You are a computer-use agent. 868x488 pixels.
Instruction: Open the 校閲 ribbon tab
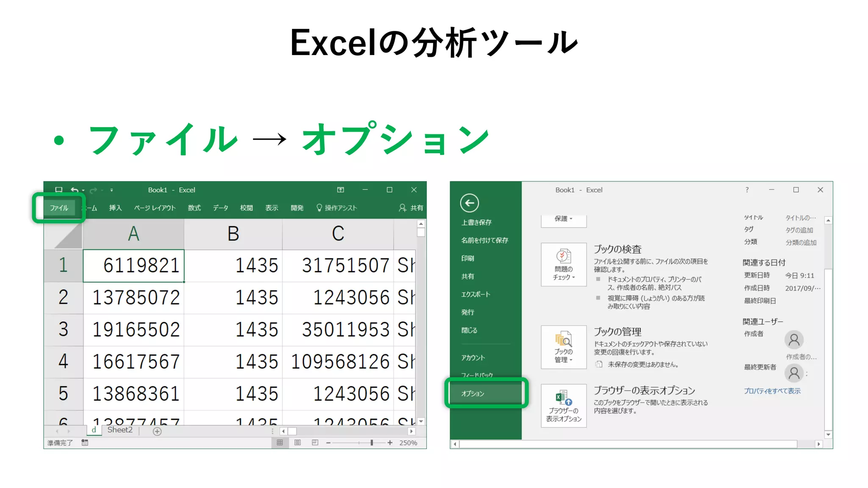coord(246,208)
